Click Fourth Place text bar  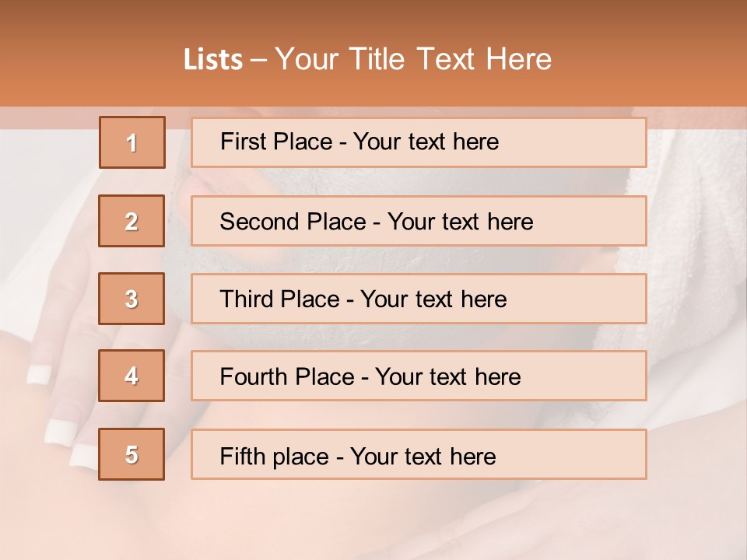point(419,376)
